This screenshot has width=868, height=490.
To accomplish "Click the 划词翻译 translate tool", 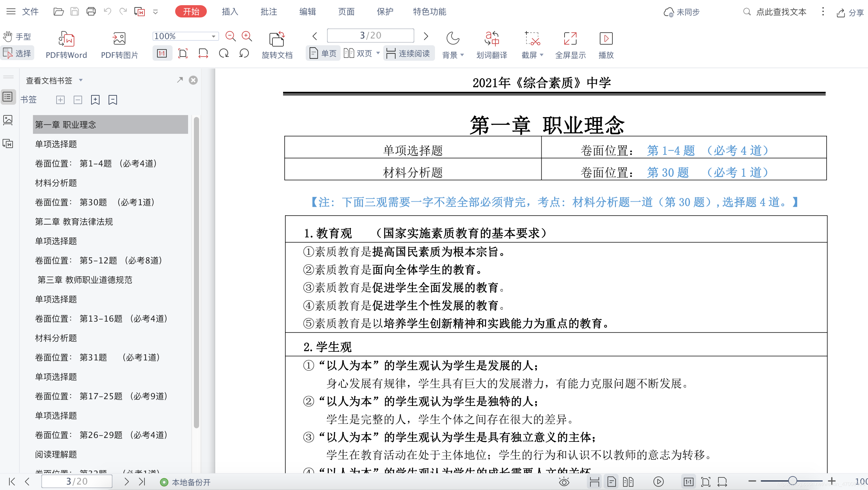I will click(x=492, y=45).
